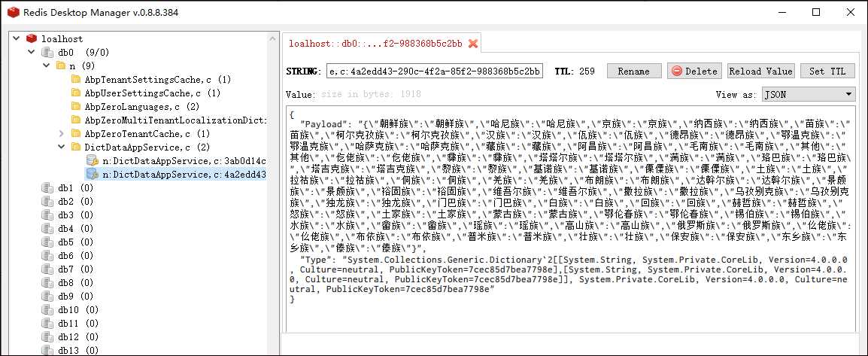The height and width of the screenshot is (356, 868).
Task: Click the Set TTL button
Action: coord(827,71)
